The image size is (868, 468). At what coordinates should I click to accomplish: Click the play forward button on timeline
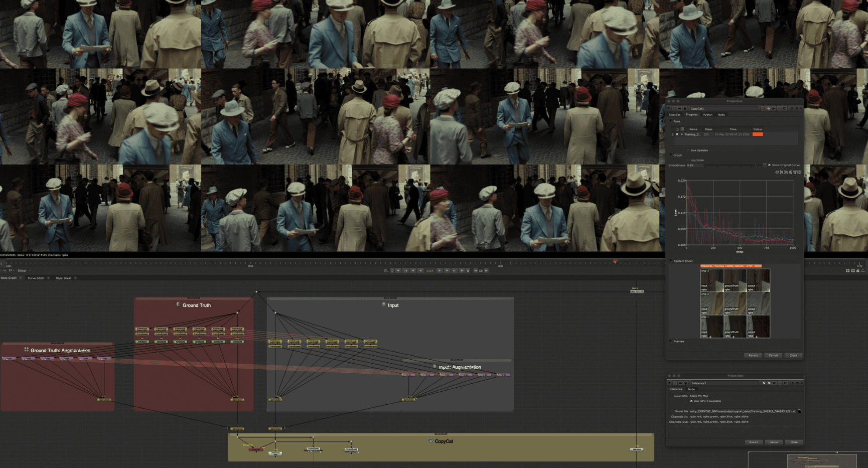click(x=440, y=270)
